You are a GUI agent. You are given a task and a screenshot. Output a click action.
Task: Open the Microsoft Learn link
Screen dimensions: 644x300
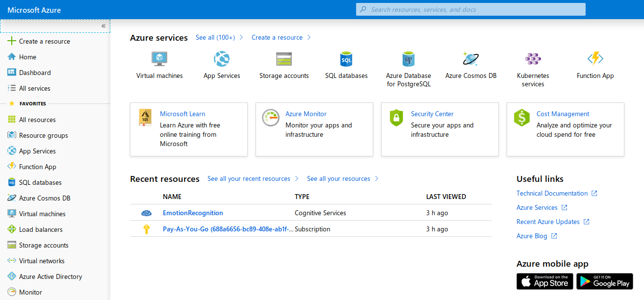[x=182, y=114]
